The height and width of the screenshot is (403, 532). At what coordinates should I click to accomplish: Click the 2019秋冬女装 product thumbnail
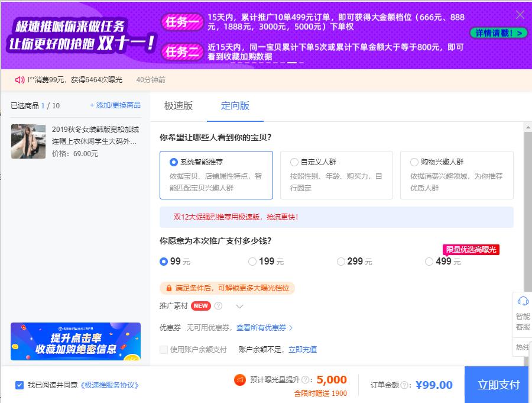pos(28,141)
